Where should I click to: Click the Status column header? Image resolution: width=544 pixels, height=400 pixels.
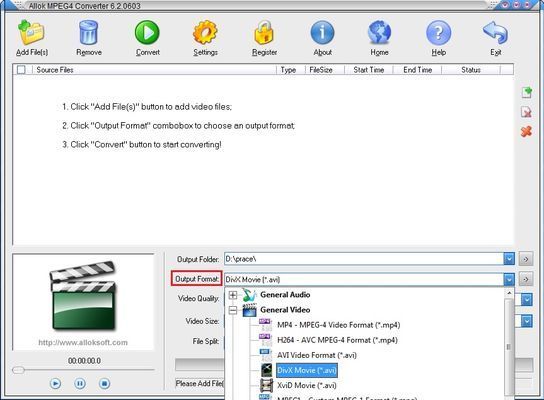471,70
